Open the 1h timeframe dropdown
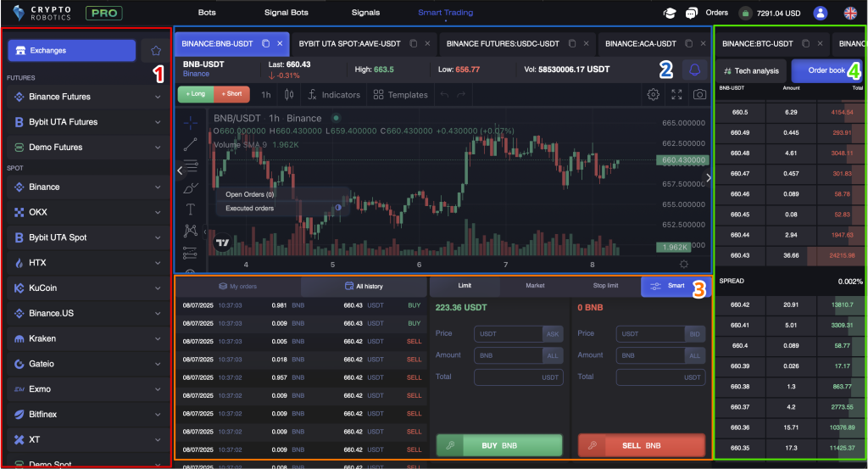 pos(266,95)
